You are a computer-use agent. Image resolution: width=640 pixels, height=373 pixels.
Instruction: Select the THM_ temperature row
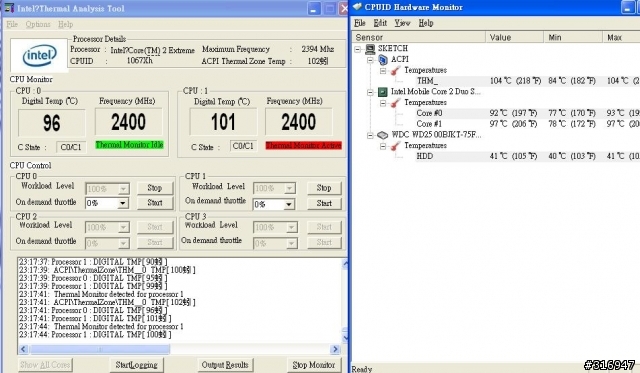527,81
